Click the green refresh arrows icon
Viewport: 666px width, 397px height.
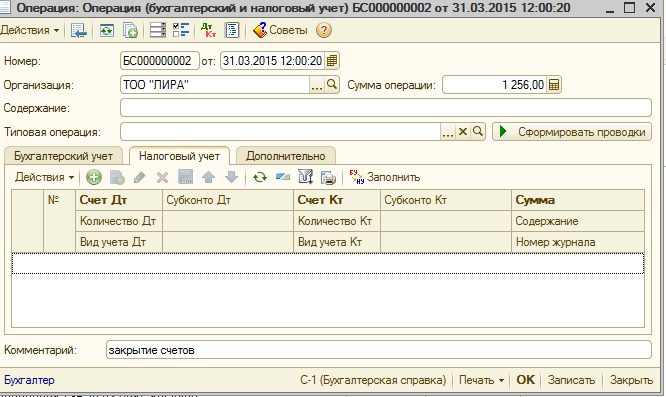point(260,177)
